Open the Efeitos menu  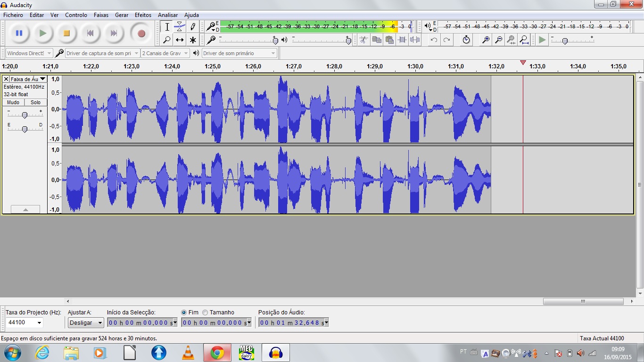143,15
